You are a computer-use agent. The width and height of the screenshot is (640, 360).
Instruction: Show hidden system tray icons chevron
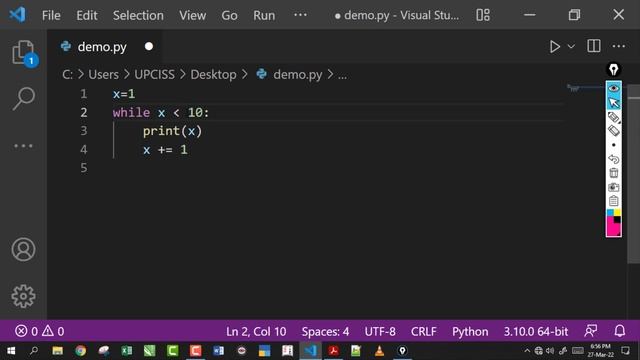(x=527, y=351)
